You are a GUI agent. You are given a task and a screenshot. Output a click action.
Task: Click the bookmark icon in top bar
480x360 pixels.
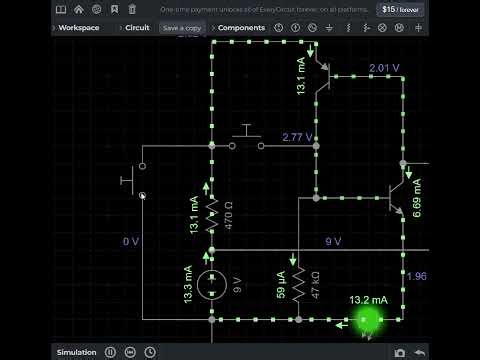(x=114, y=9)
